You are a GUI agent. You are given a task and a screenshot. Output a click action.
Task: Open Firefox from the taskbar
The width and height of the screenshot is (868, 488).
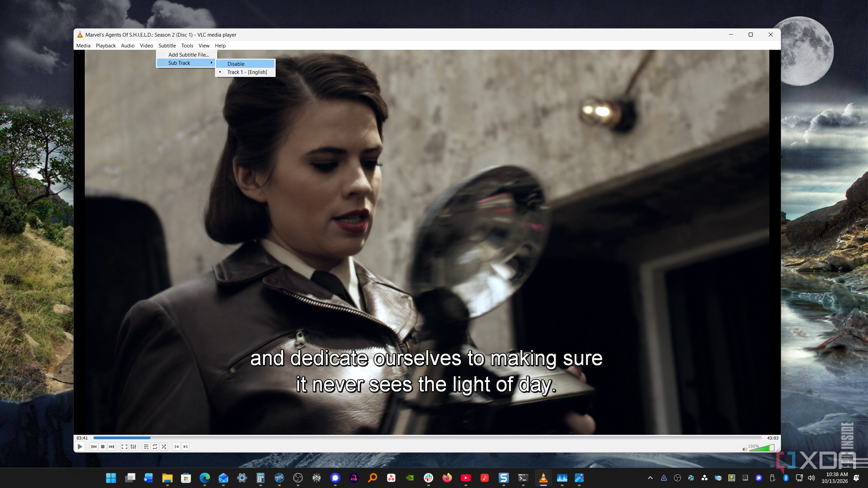(x=447, y=478)
